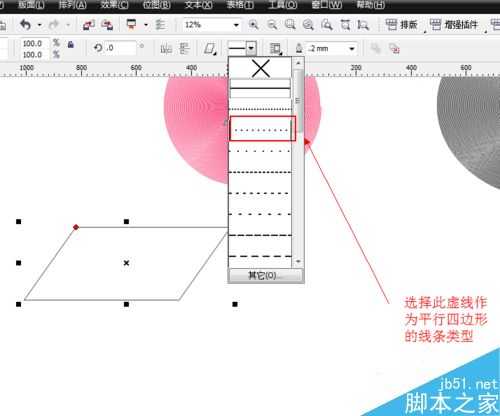Click the Import icon in toolbar
Viewport: 500px width, 416px height.
tap(89, 25)
